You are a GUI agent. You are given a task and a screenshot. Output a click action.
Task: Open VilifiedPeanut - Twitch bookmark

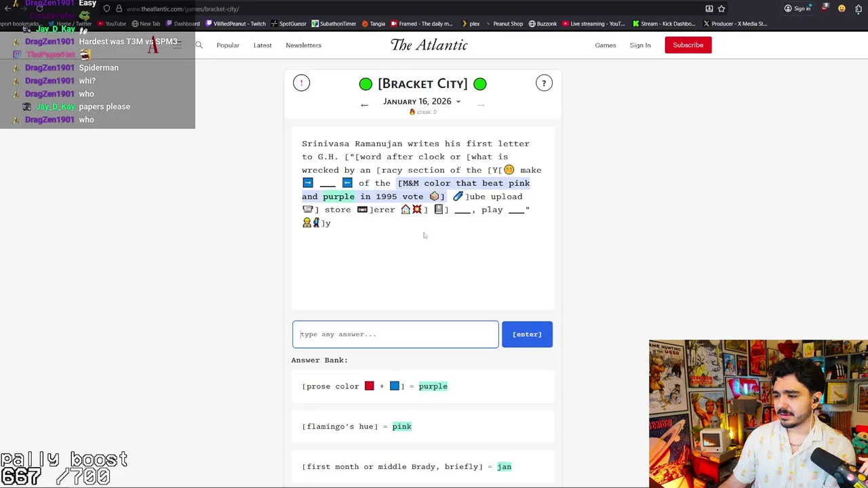[235, 24]
